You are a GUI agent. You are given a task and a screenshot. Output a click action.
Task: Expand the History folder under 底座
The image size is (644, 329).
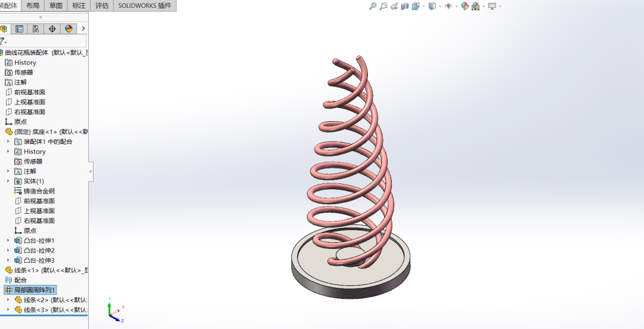click(8, 151)
